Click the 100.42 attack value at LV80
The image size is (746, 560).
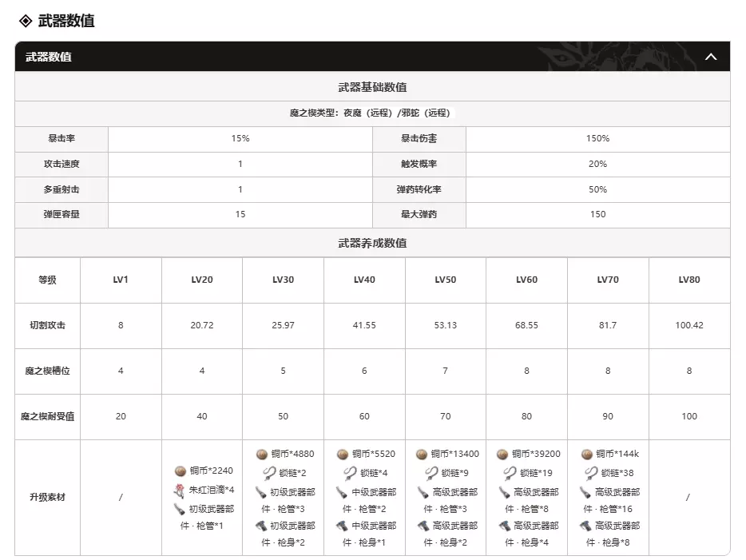click(x=689, y=325)
